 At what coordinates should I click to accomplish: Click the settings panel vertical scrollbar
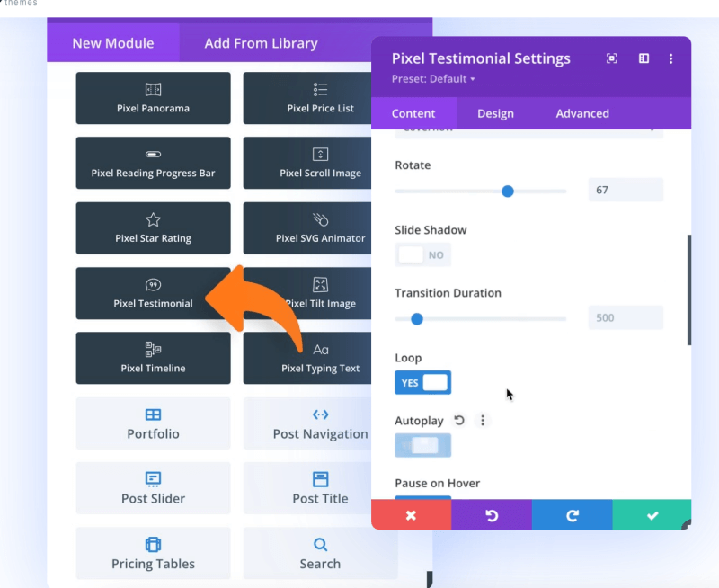pos(689,290)
